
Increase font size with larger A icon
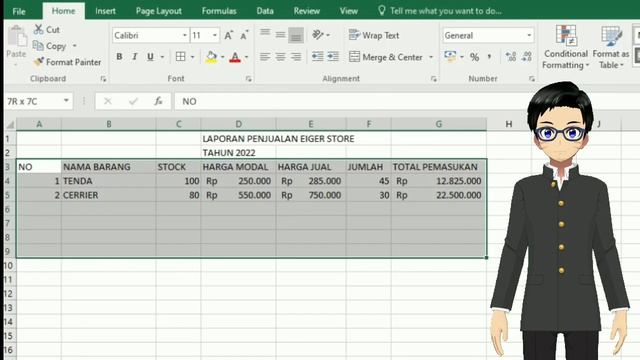[229, 36]
